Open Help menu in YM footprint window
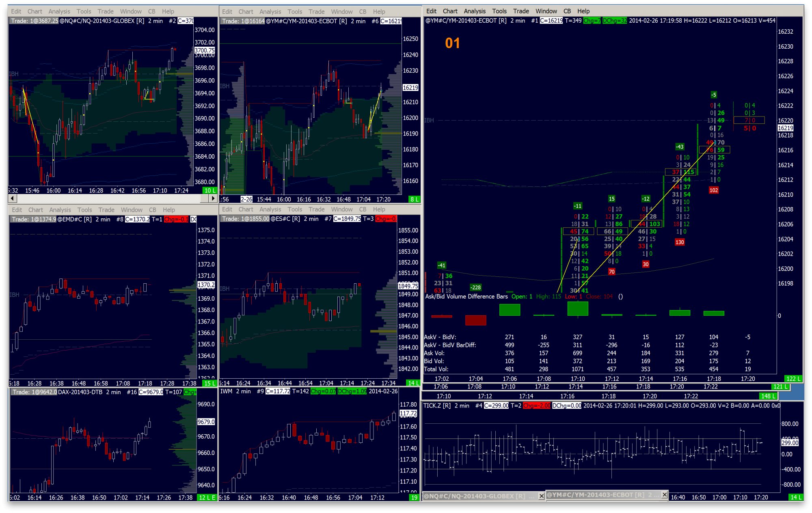 [583, 11]
